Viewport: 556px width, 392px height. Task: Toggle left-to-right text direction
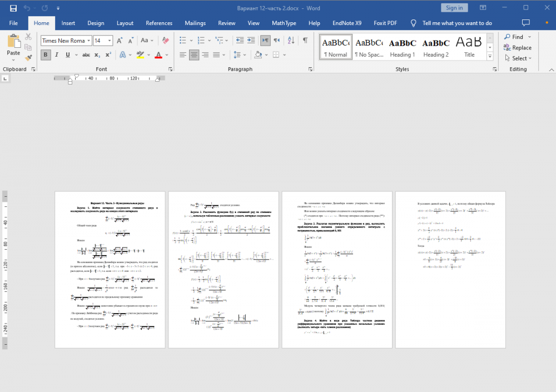pyautogui.click(x=265, y=40)
